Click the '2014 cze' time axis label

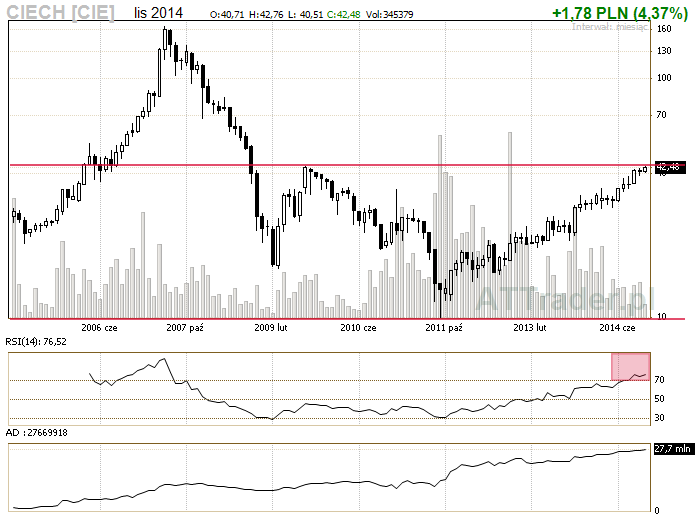(x=617, y=328)
